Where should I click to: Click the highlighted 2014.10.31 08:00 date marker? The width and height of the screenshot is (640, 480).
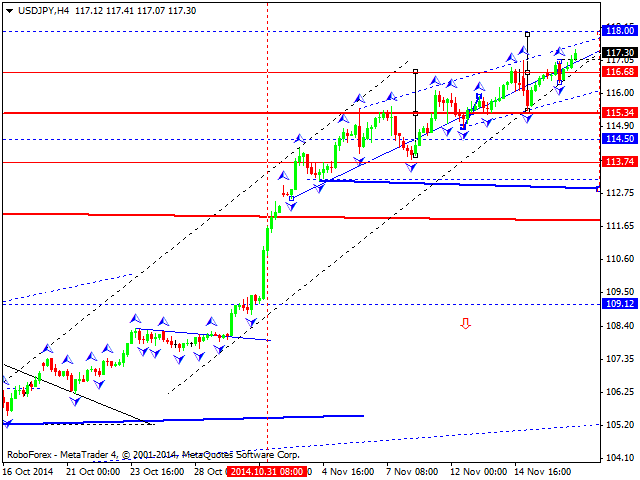[266, 470]
